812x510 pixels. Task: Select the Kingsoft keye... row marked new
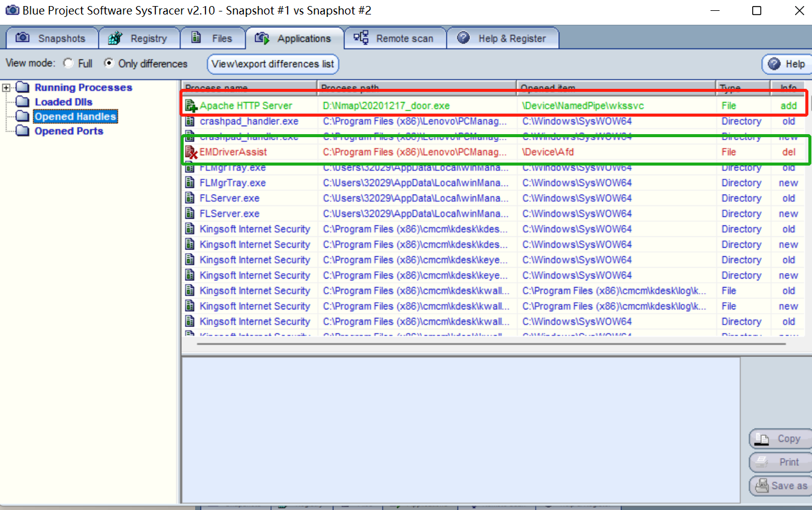(493, 276)
